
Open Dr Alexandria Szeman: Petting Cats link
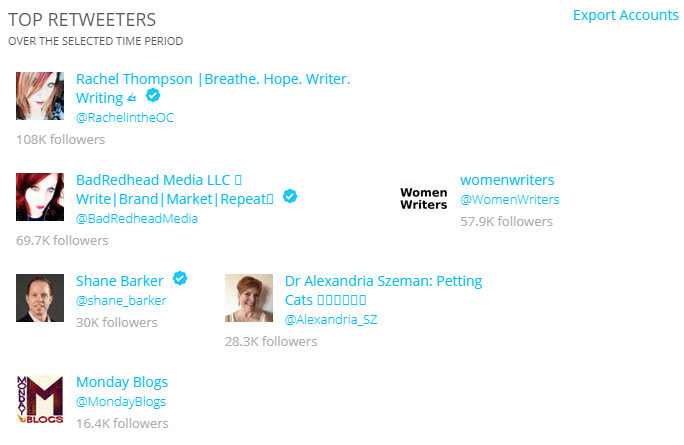pos(383,290)
